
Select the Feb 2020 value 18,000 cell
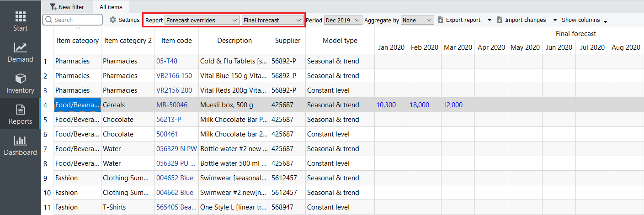[420, 105]
